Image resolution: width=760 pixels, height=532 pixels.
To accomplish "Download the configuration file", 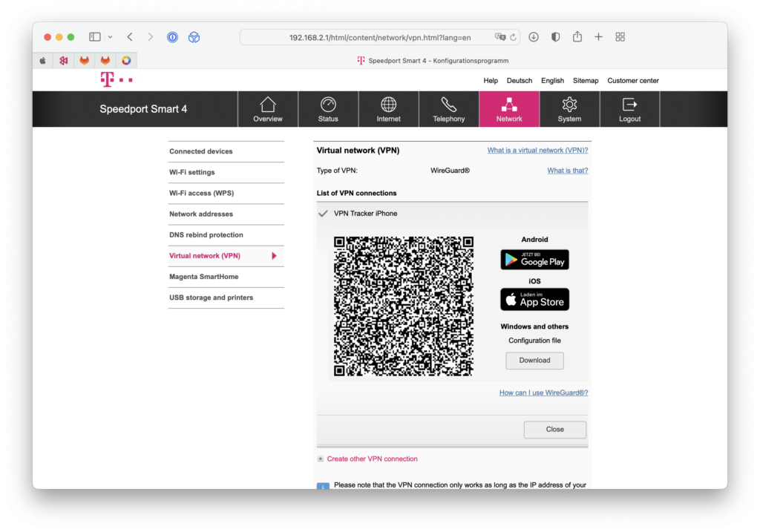I will 534,361.
